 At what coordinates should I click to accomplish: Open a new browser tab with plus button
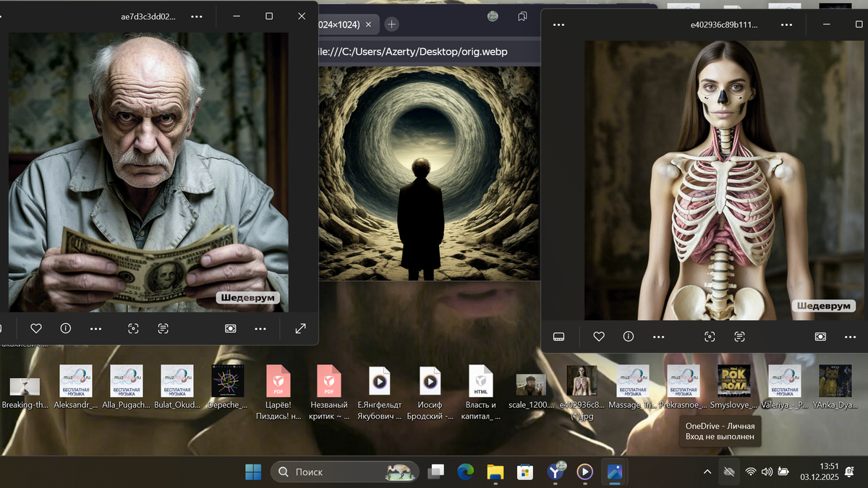pos(391,25)
